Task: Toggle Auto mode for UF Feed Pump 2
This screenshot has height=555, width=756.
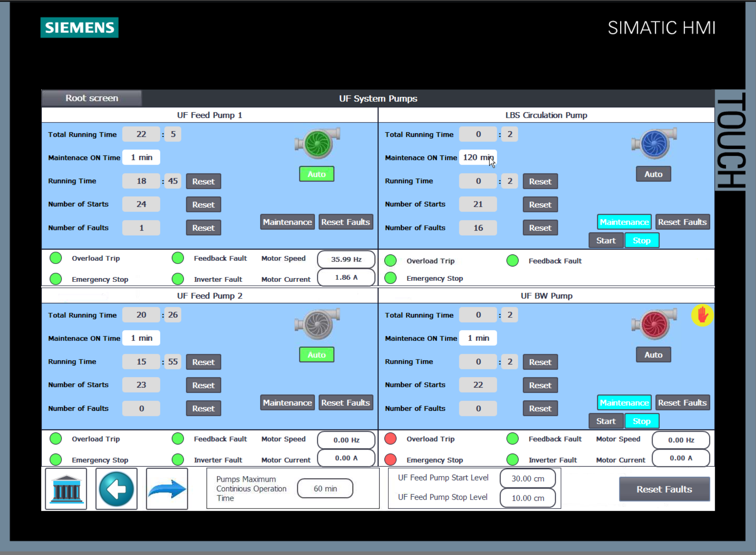Action: click(x=316, y=355)
